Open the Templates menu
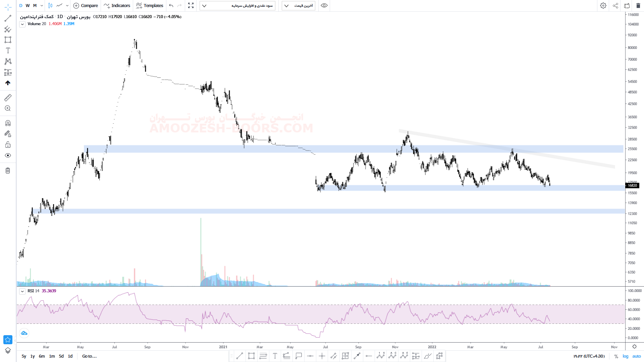This screenshot has width=644, height=362. click(x=150, y=6)
